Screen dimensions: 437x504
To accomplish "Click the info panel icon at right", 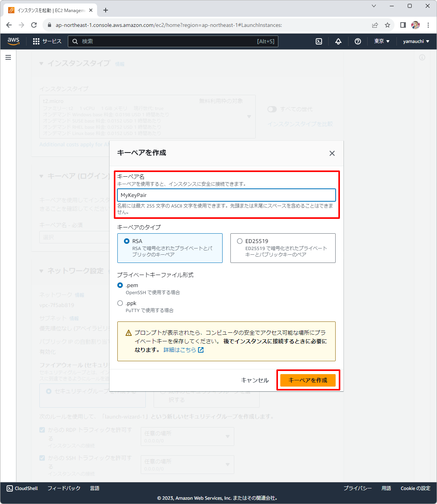I will click(x=422, y=57).
